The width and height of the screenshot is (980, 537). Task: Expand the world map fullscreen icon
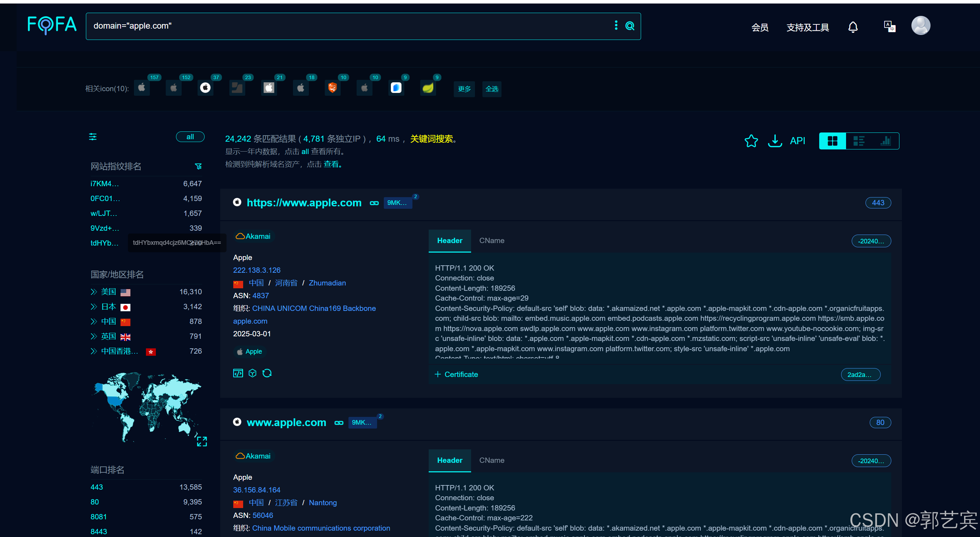coord(202,441)
